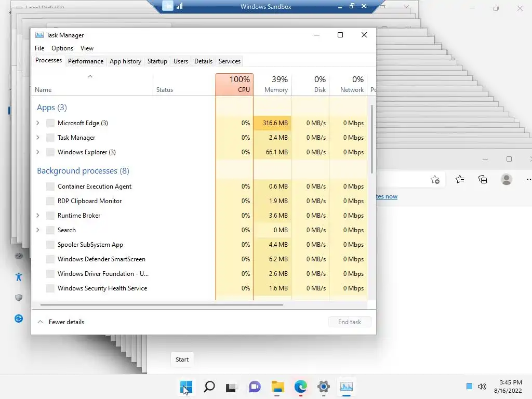Click the End task button
Image resolution: width=532 pixels, height=399 pixels.
[x=350, y=322]
